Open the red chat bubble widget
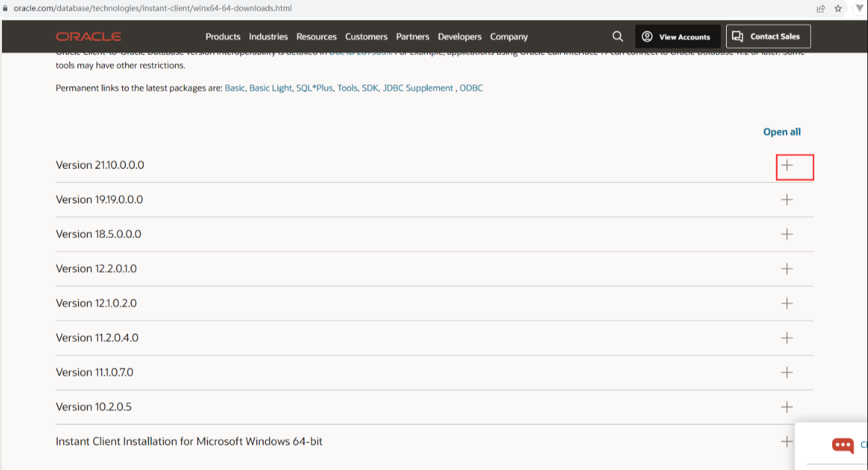 tap(843, 445)
